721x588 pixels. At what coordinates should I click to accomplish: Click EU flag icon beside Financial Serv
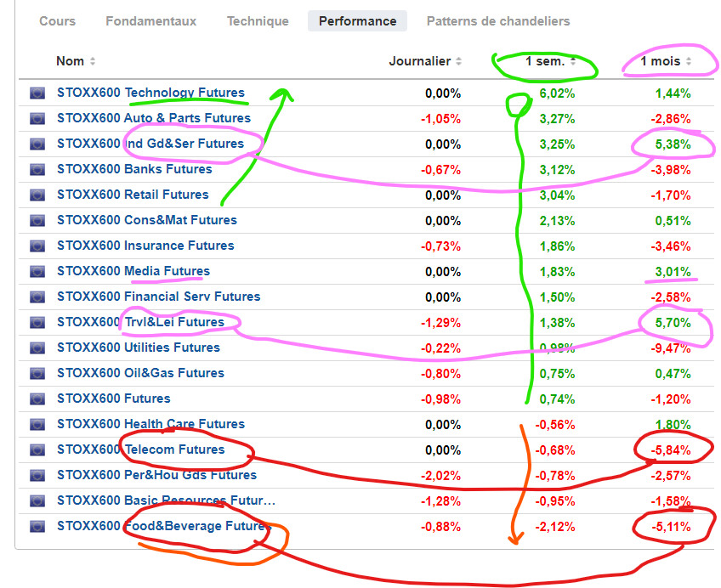click(x=37, y=297)
